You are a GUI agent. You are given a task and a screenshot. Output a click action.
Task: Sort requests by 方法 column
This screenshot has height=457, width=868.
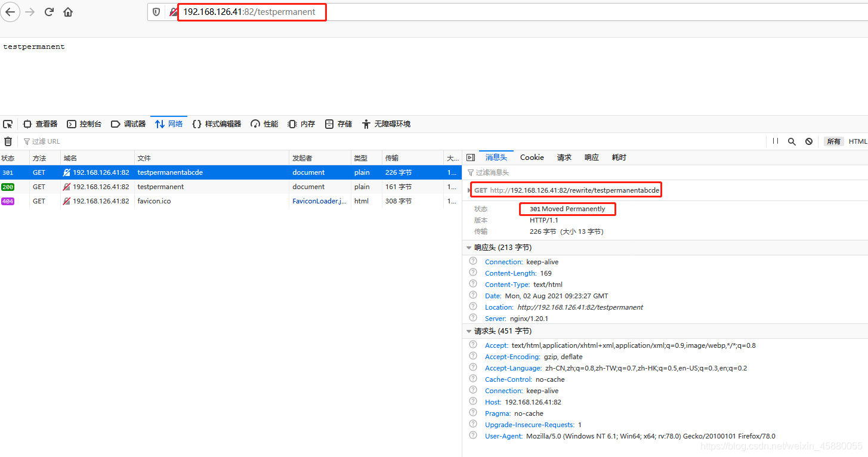45,158
